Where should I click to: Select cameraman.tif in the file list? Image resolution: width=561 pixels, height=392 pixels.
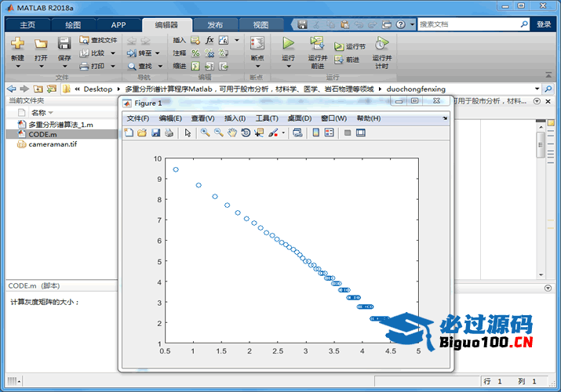pos(53,144)
